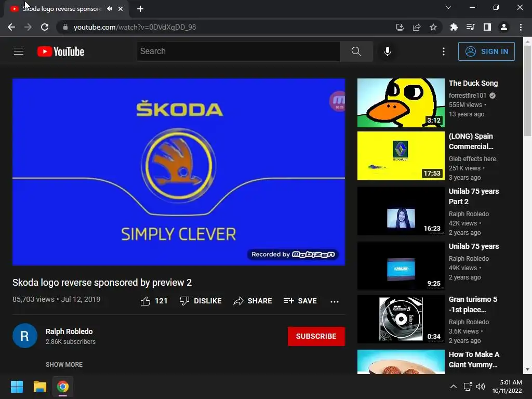Open Ralph Robledo channel name link

[69, 331]
